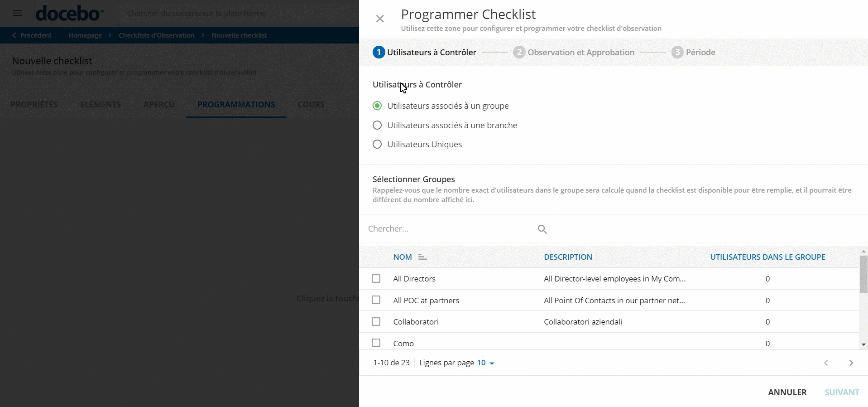Close the Programmer Checklist panel
868x407 pixels.
(380, 19)
